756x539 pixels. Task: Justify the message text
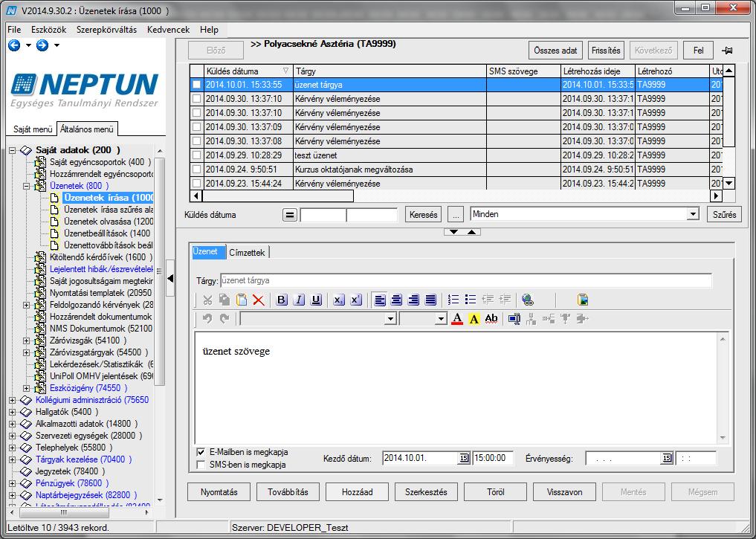430,300
